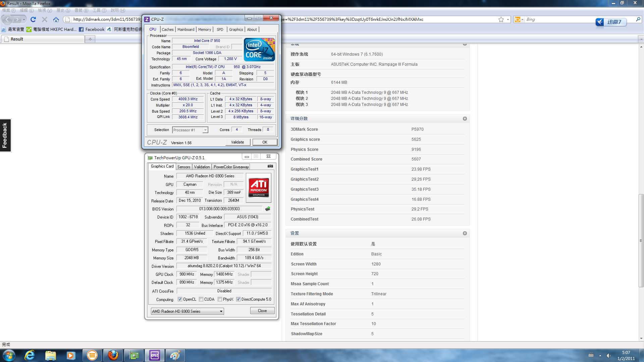Open the Processor #1 selection dropdown
Image resolution: width=644 pixels, height=362 pixels.
click(190, 130)
